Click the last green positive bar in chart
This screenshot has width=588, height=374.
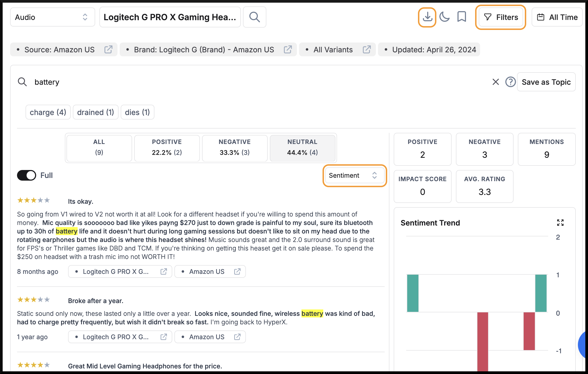click(x=541, y=293)
